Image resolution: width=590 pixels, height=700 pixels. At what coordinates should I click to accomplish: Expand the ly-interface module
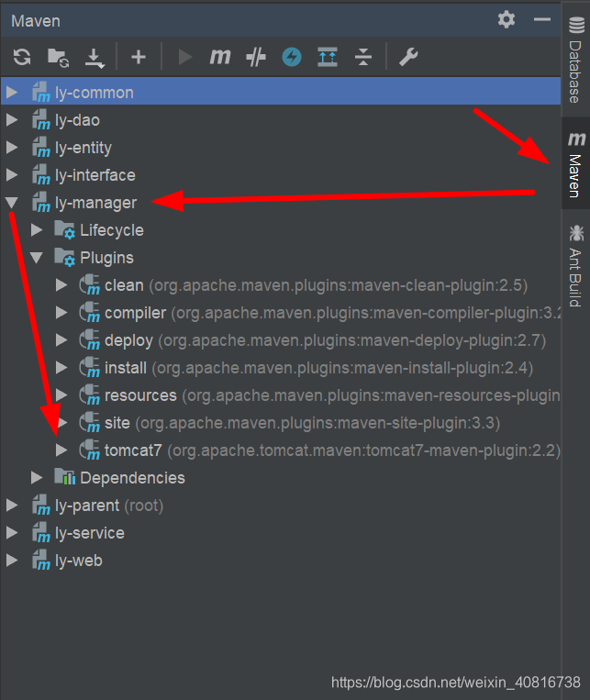point(12,175)
